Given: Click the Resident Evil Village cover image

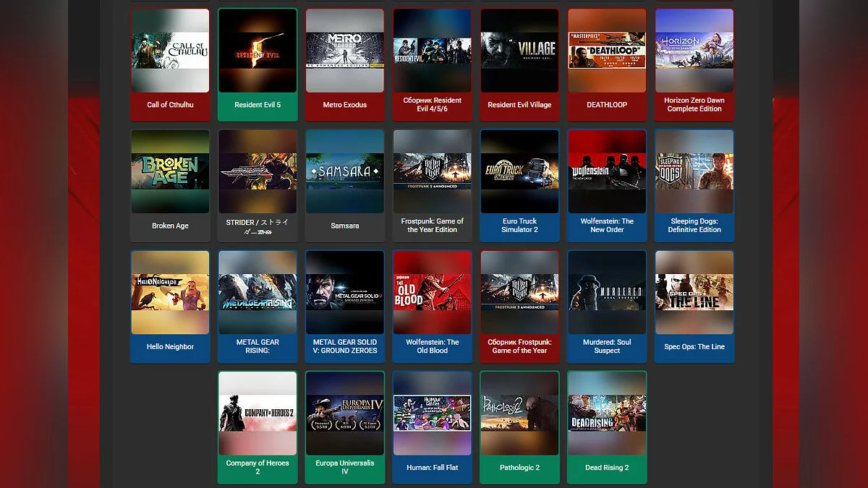Looking at the screenshot, I should click(519, 51).
